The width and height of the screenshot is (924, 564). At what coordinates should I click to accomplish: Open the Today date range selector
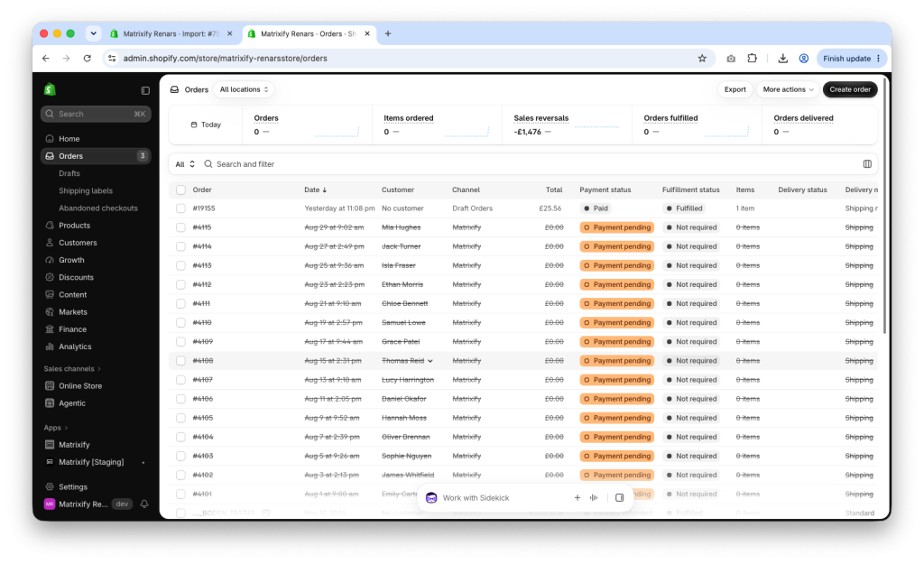pyautogui.click(x=206, y=125)
